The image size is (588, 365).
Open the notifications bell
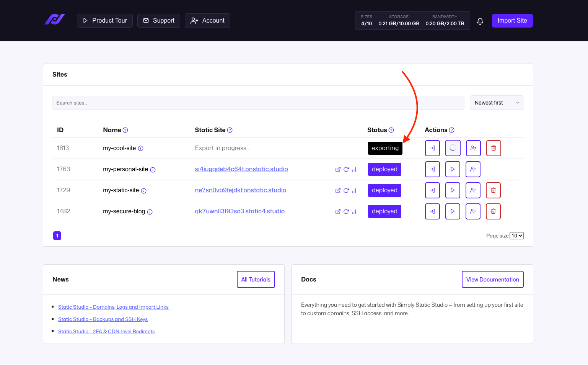point(480,21)
